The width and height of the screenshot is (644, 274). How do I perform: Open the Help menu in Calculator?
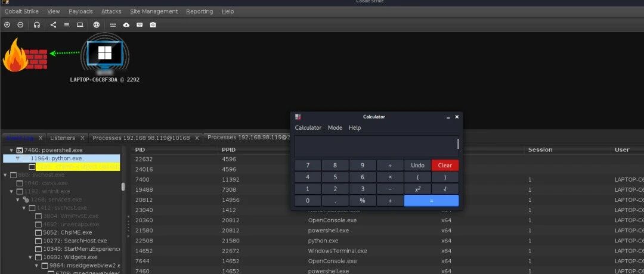click(355, 127)
